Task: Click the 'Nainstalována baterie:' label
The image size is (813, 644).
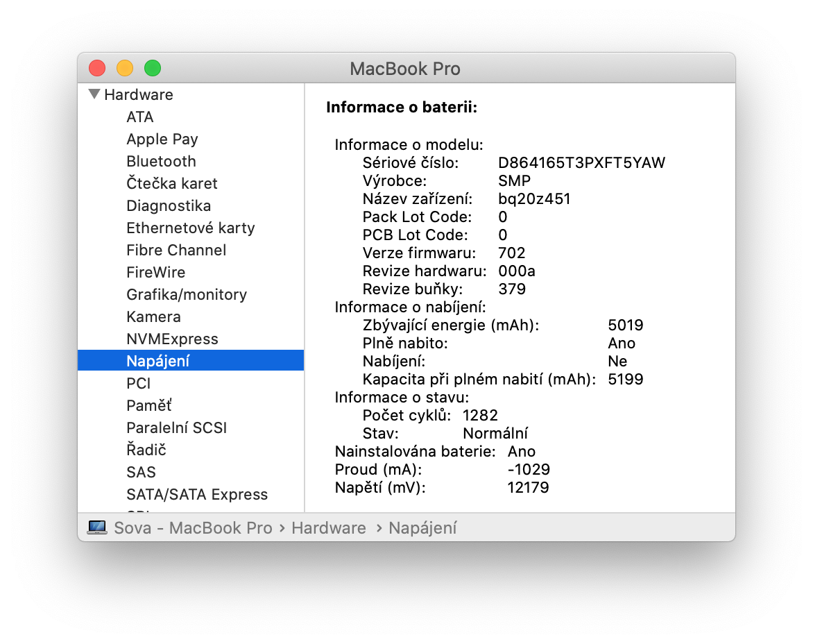Action: [416, 451]
